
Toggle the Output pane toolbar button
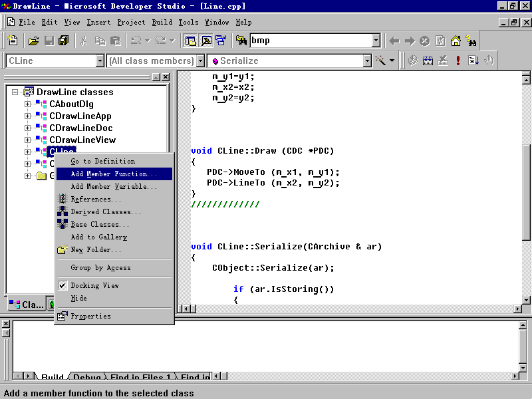point(206,41)
